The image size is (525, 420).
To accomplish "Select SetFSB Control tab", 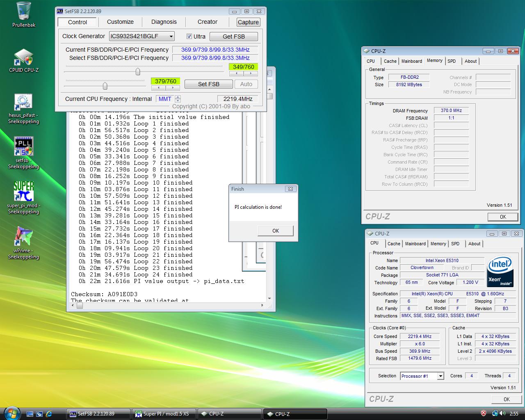I will pos(78,22).
